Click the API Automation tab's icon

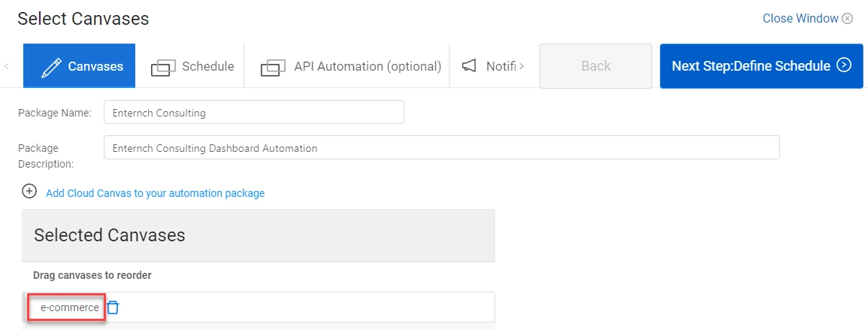click(273, 67)
